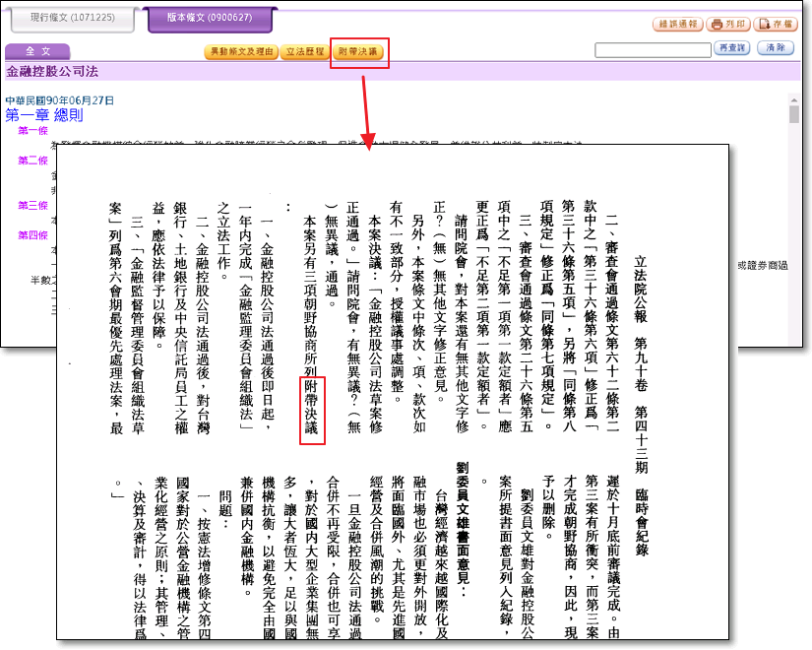Open the 第四條 article link
This screenshot has width=812, height=650.
coord(32,234)
